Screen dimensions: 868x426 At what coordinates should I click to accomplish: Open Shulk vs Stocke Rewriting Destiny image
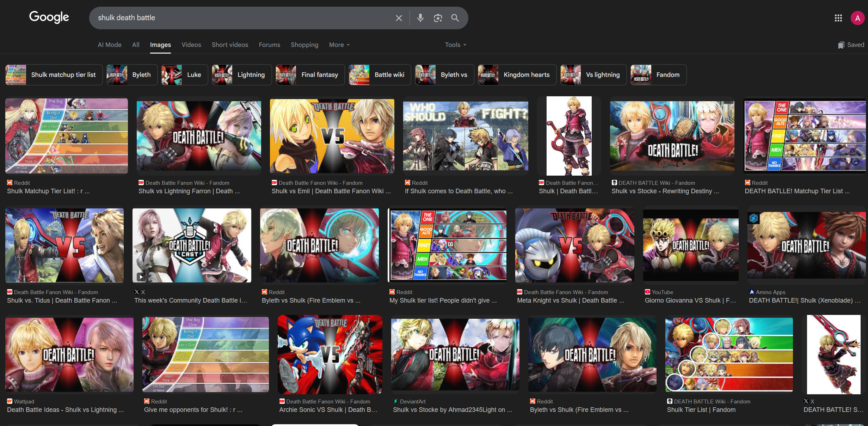(x=672, y=136)
